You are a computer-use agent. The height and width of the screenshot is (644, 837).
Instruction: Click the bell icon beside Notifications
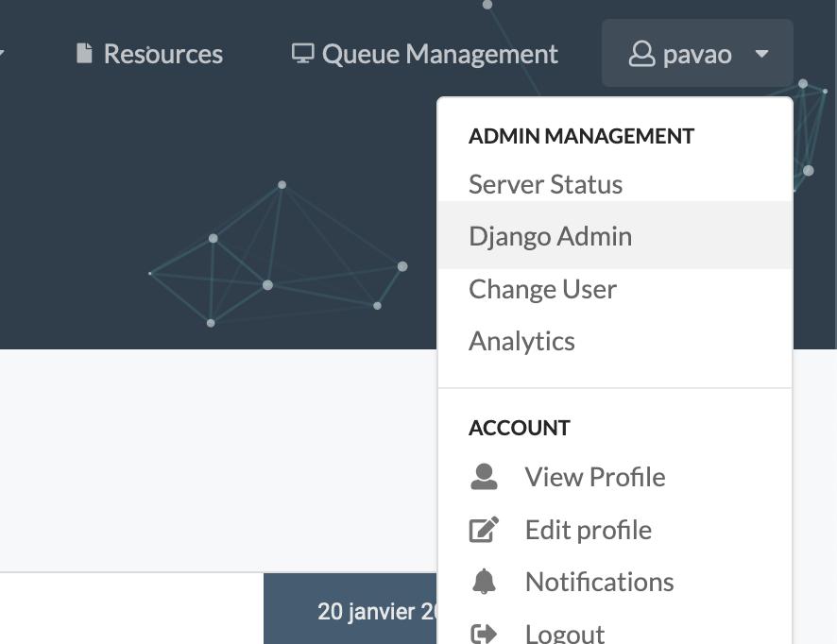tap(485, 582)
